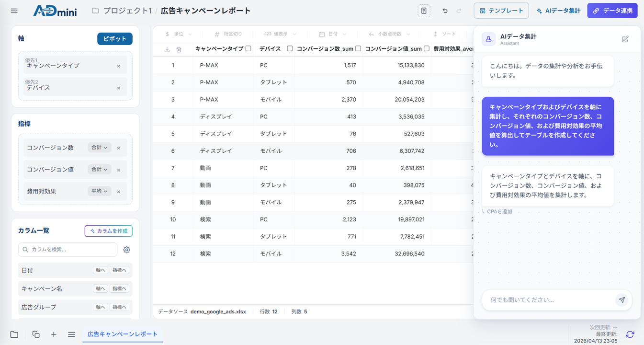Change コンバージョン値 aggregation from 合計

(100, 169)
